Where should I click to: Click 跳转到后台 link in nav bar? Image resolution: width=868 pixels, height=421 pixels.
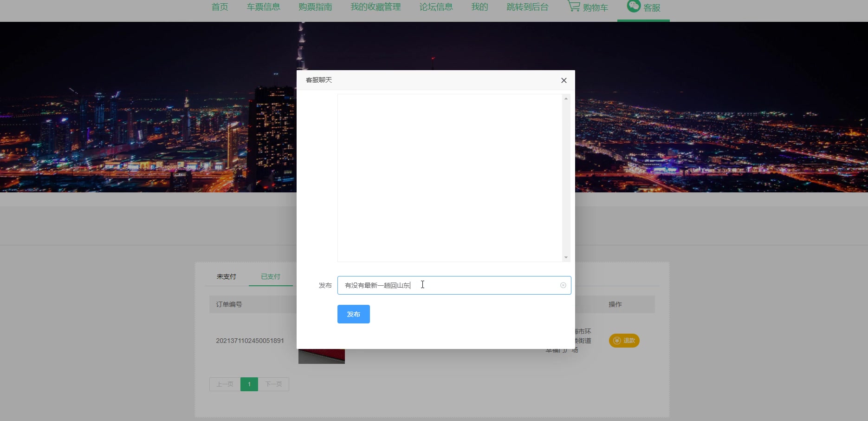[527, 7]
